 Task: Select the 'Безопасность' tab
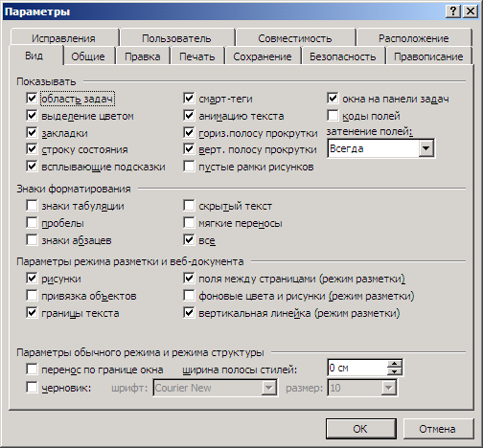(x=342, y=56)
